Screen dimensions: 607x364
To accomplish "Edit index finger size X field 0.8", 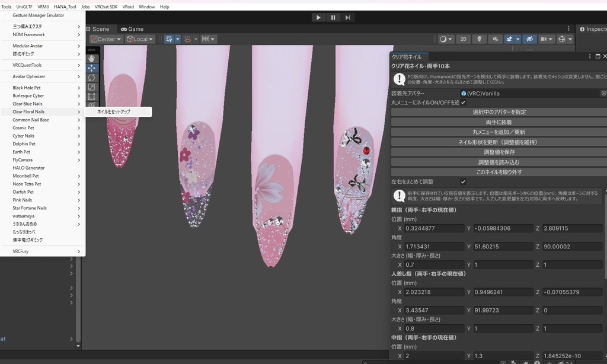I will point(434,328).
